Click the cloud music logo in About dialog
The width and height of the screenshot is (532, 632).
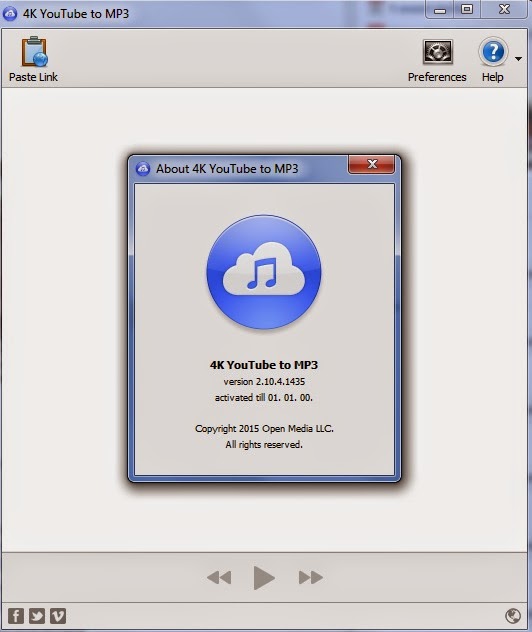point(264,272)
